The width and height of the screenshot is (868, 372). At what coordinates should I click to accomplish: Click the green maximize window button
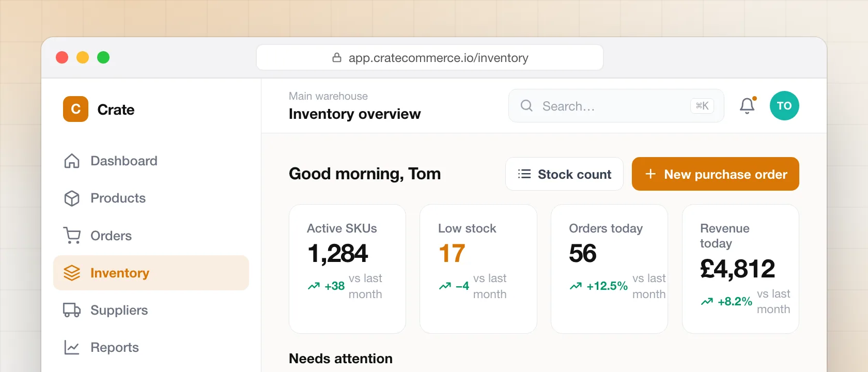point(103,57)
